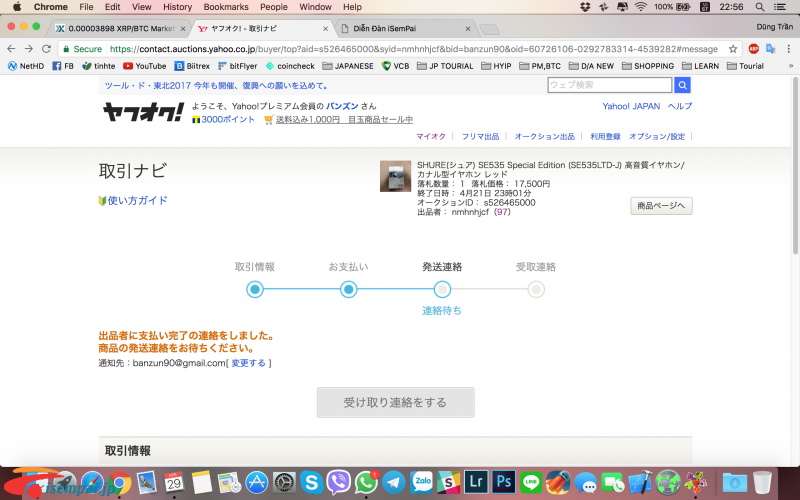Viewport: 800px width, 500px height.
Task: Open the オークション出品 link
Action: click(x=544, y=136)
